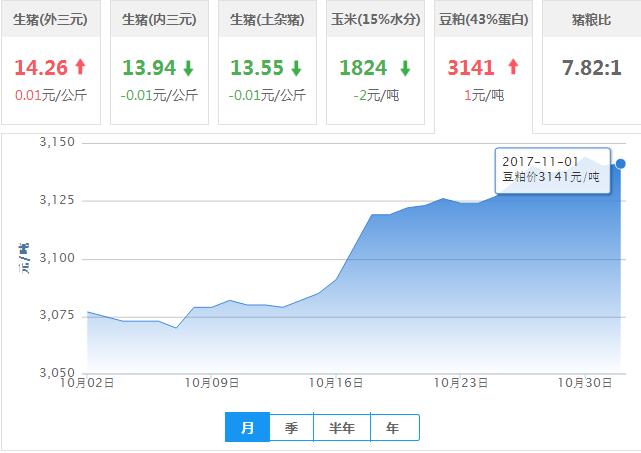Click the 3,100 y-axis label
This screenshot has height=453, width=641.
57,258
